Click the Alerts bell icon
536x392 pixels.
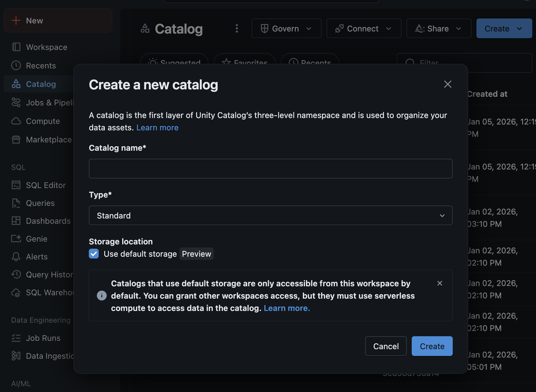[16, 256]
